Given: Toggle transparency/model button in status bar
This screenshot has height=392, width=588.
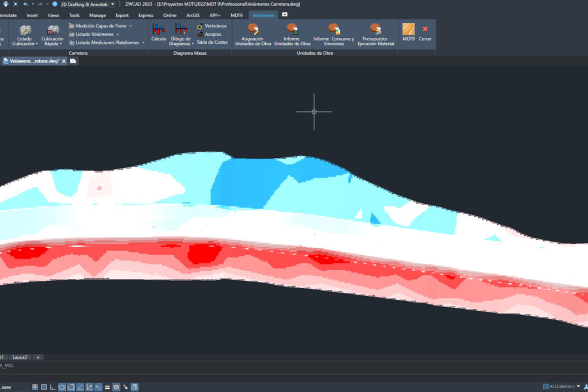Looking at the screenshot, I should pyautogui.click(x=116, y=387).
